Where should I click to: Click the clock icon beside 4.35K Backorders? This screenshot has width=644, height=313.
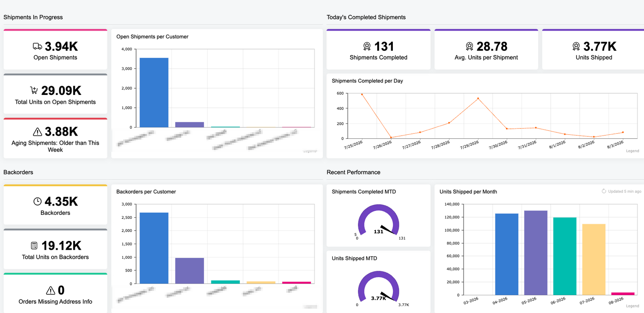(x=37, y=201)
